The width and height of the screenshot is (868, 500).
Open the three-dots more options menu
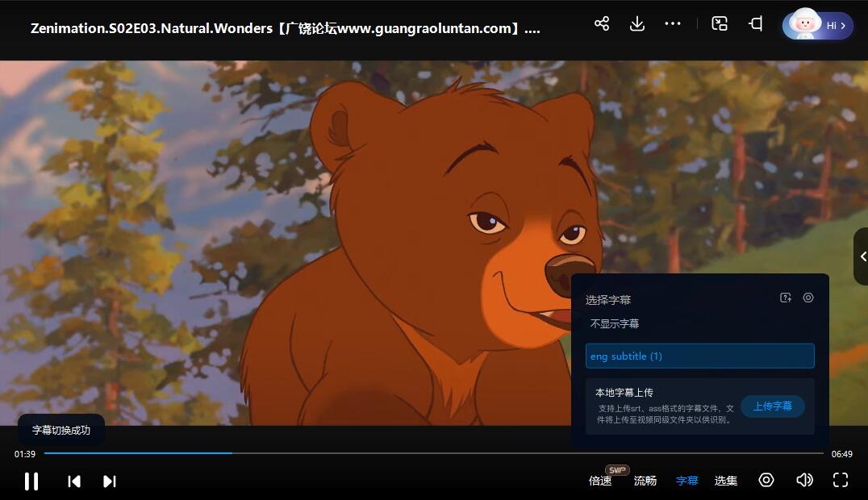coord(673,24)
